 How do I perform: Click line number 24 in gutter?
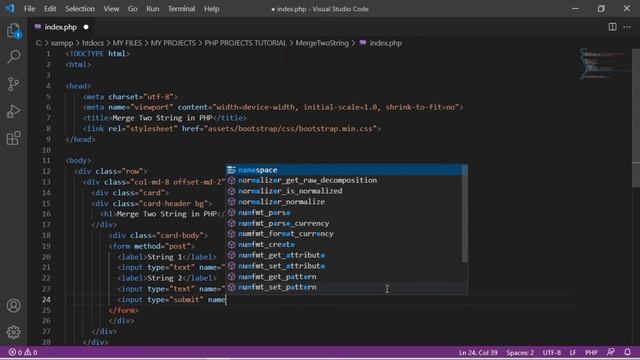[x=46, y=300]
